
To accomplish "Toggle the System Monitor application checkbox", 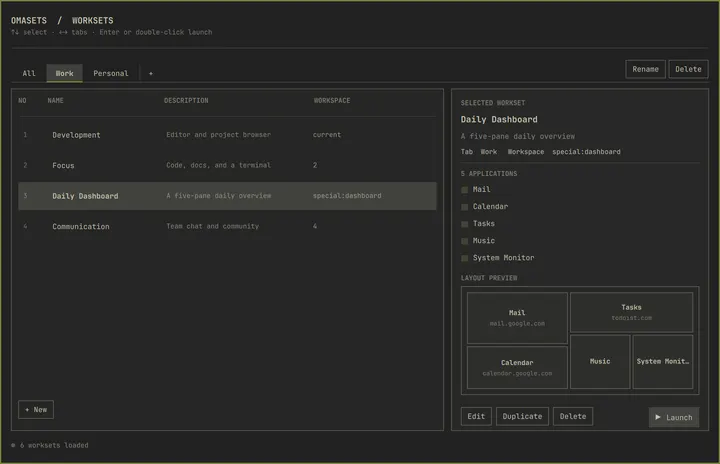I will pos(464,258).
